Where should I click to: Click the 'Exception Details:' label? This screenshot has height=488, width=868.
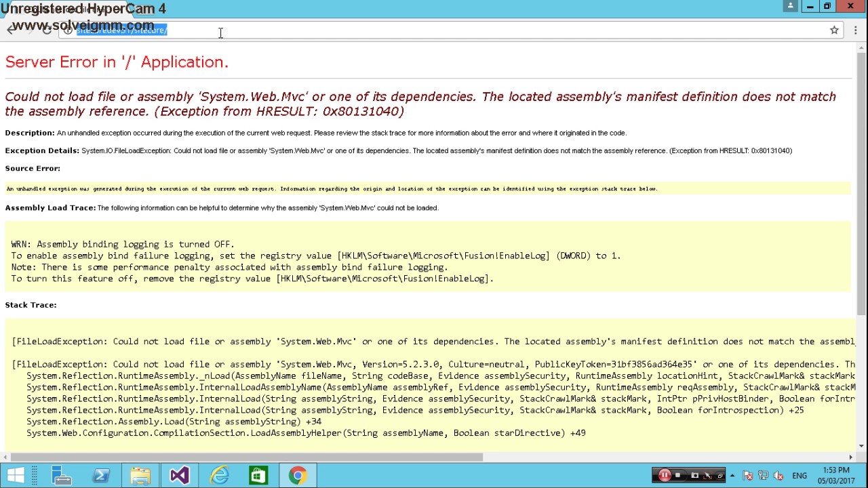[x=42, y=150]
